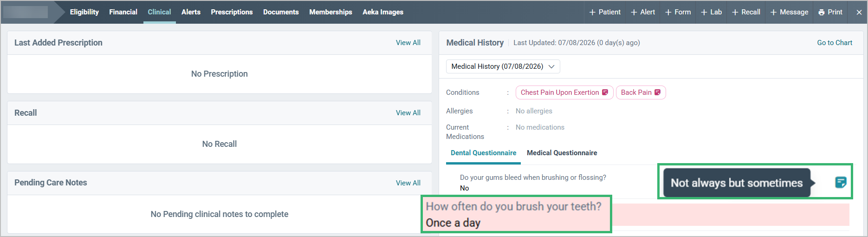The width and height of the screenshot is (868, 237).
Task: Go to the Aeka Images tab
Action: coord(383,12)
